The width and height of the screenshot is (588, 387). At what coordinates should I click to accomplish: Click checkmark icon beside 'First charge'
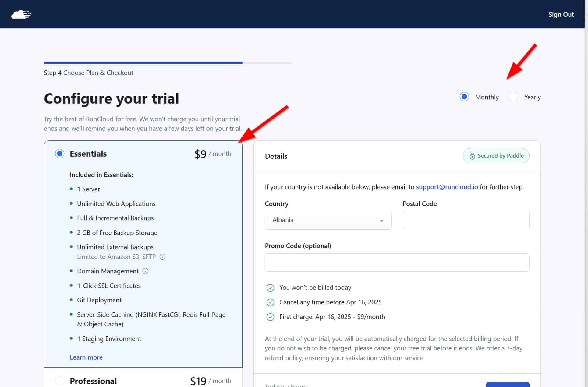pyautogui.click(x=270, y=317)
